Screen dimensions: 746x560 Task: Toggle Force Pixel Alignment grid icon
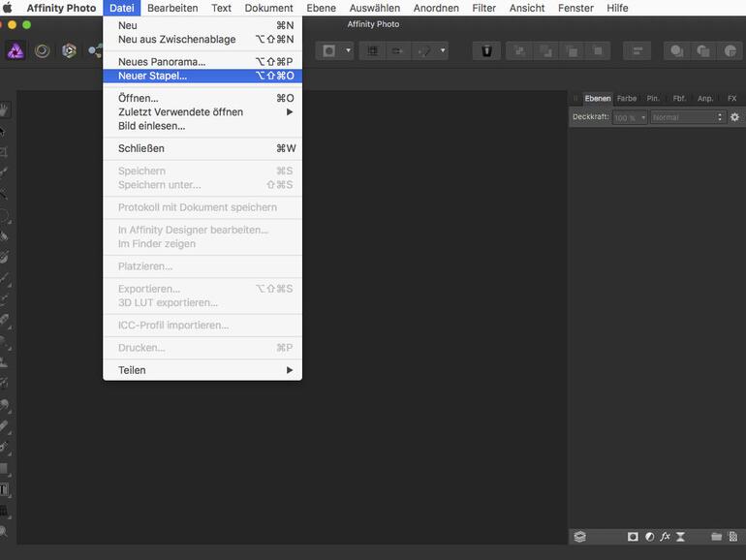click(x=373, y=50)
